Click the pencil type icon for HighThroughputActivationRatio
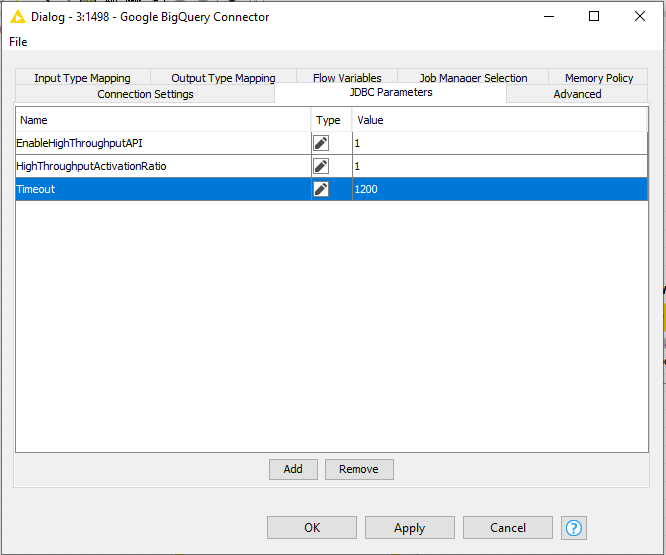 coord(321,166)
